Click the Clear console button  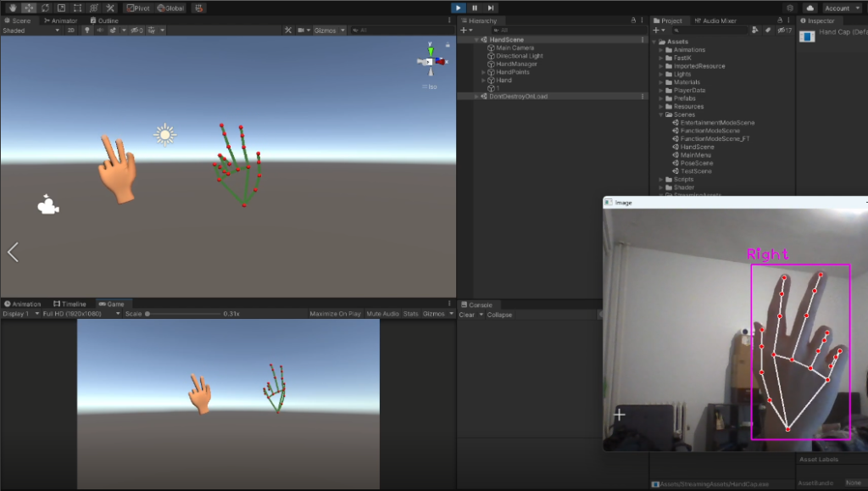point(466,315)
